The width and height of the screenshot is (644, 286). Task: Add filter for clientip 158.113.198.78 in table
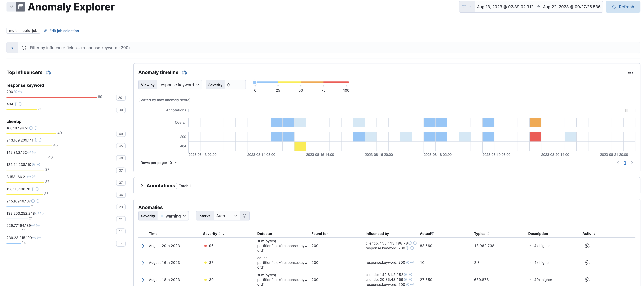click(410, 243)
